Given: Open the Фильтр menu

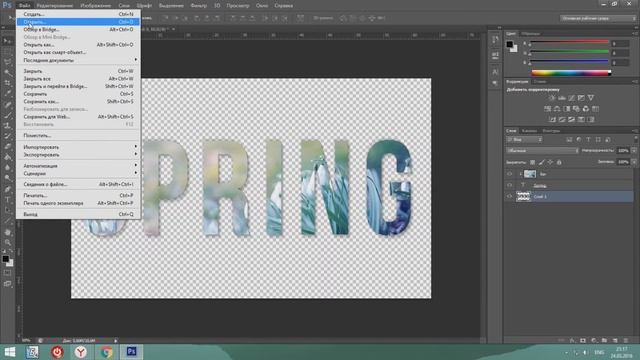Looking at the screenshot, I should pyautogui.click(x=199, y=6).
